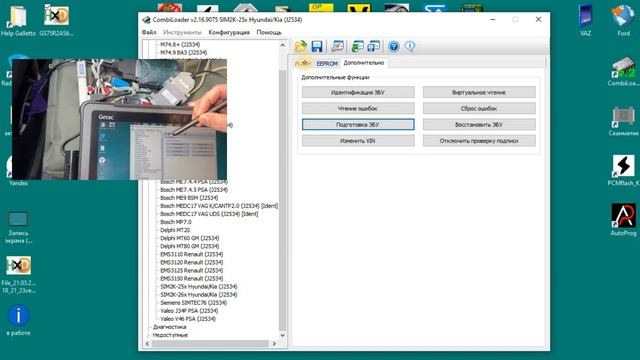
Task: Switch to the FLASH tab
Action: [x=303, y=64]
